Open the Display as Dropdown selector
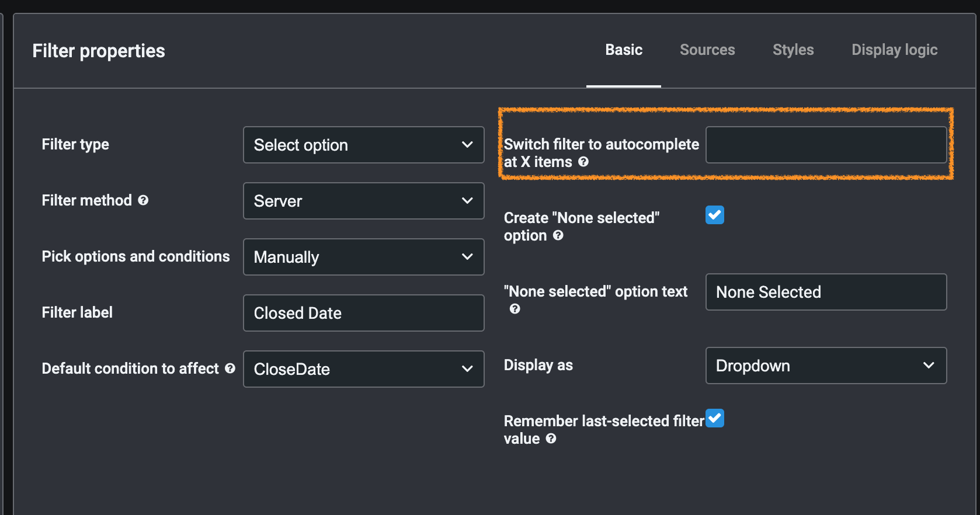This screenshot has height=515, width=980. (826, 366)
